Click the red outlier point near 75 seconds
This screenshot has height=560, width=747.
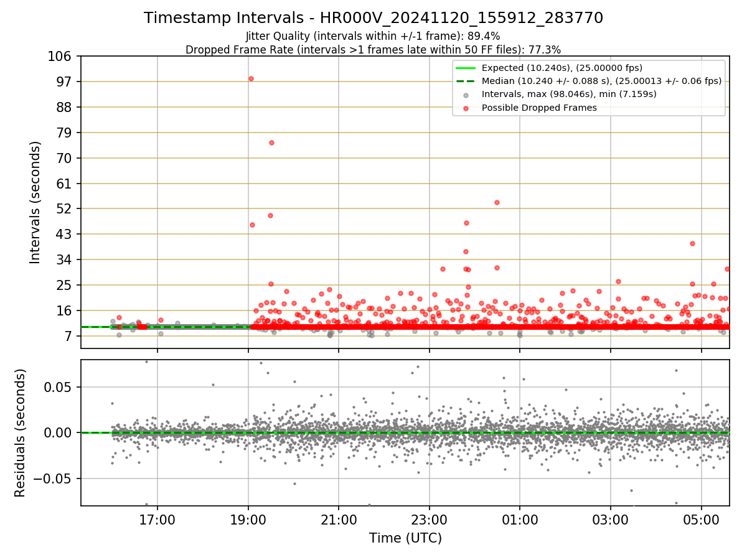click(271, 142)
